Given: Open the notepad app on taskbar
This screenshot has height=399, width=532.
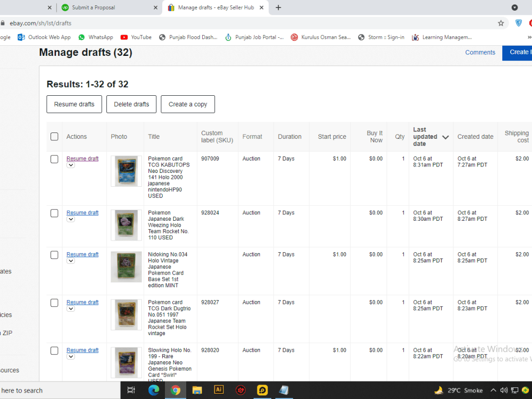Looking at the screenshot, I should coord(284,390).
